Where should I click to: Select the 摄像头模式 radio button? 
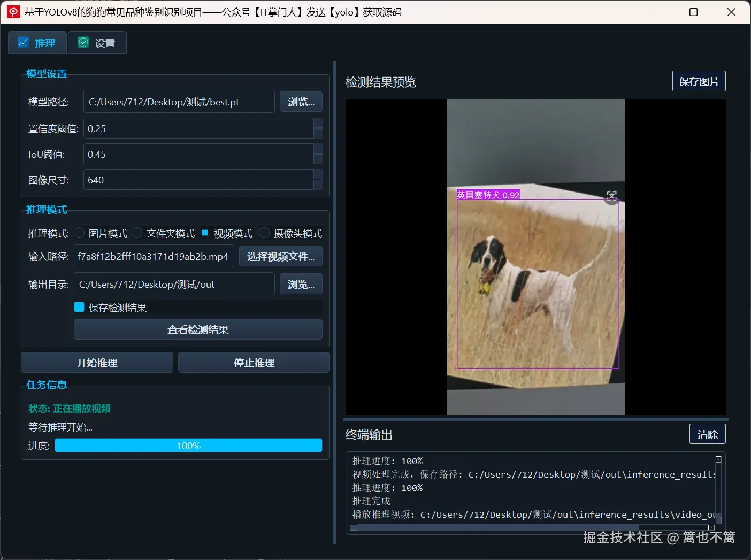tap(264, 233)
